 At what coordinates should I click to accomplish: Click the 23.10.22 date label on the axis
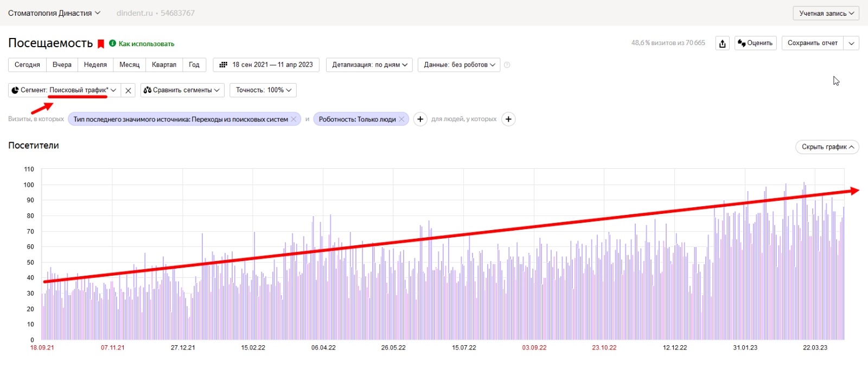click(604, 348)
